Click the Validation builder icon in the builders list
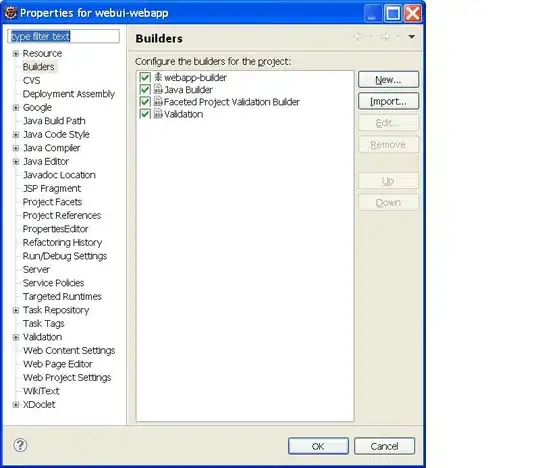Screen dimensions: 540x468 click(x=158, y=114)
